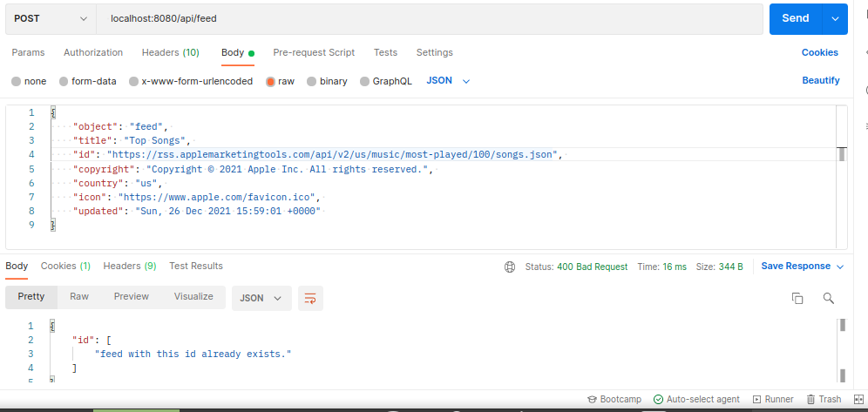Click Auto-select agent in the status bar
Image resolution: width=868 pixels, height=412 pixels.
tap(696, 399)
